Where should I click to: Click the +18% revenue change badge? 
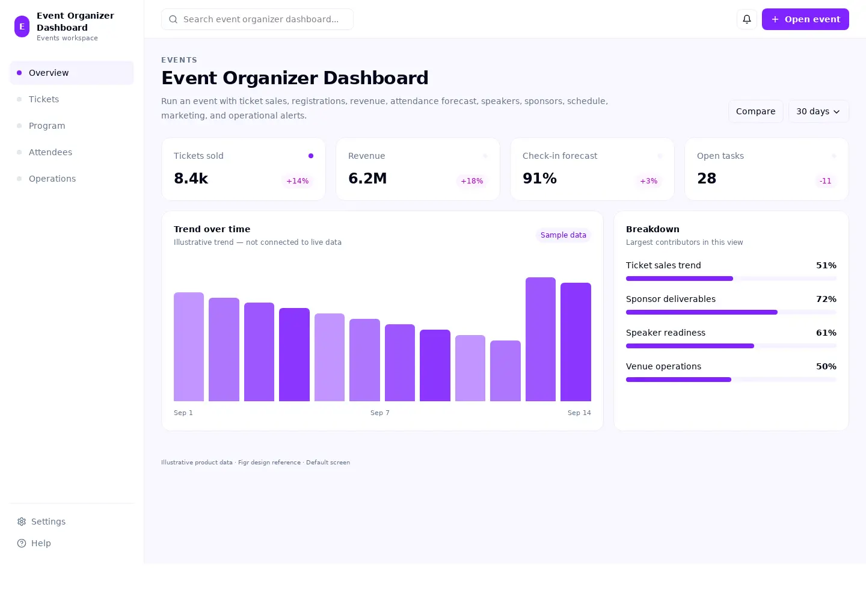[x=471, y=181]
